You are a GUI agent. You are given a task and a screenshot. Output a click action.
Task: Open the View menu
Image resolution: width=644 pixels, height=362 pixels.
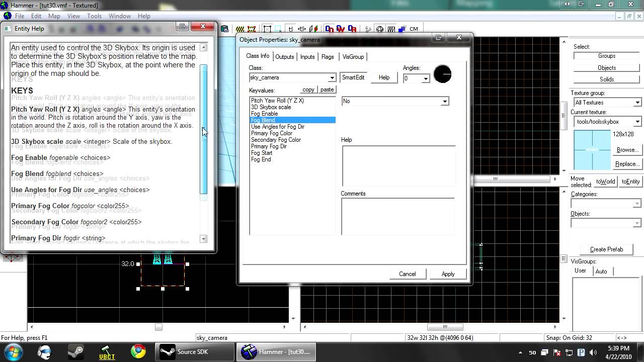(x=73, y=16)
